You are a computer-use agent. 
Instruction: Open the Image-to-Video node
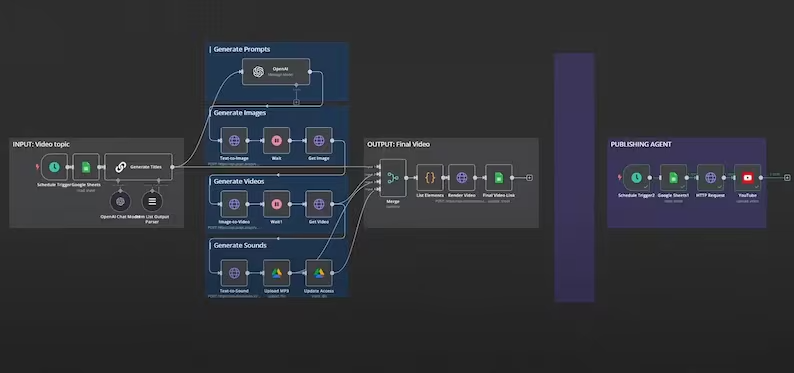pos(234,204)
